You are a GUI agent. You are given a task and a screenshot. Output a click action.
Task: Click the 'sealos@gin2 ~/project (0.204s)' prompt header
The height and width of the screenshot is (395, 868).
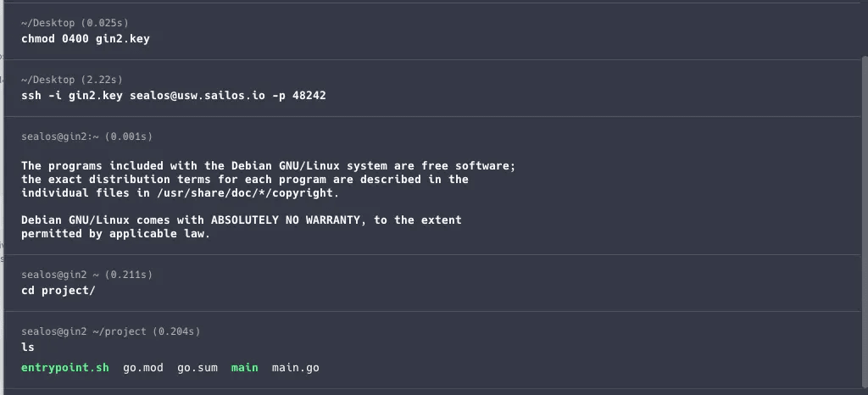110,331
